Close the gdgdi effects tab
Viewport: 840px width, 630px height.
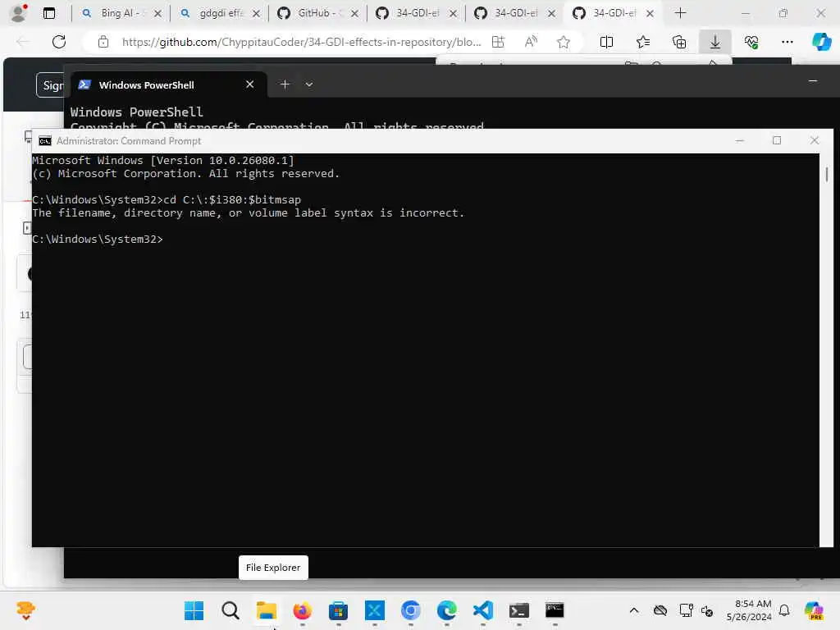coord(256,13)
